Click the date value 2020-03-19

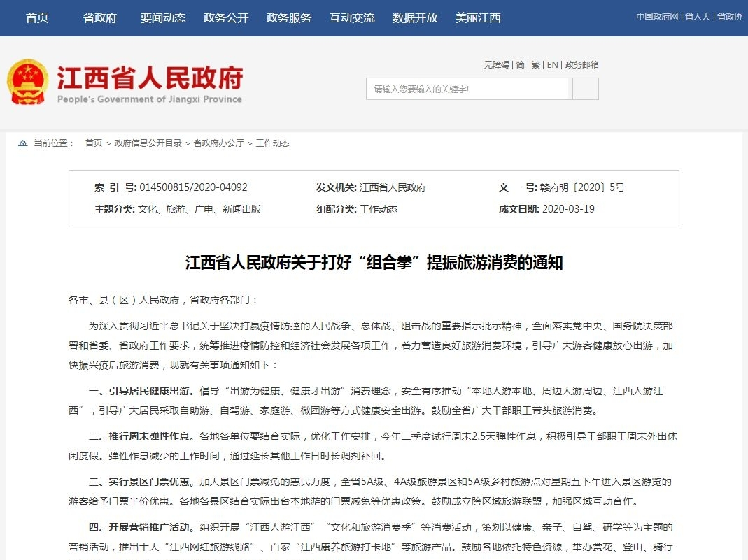click(x=568, y=209)
